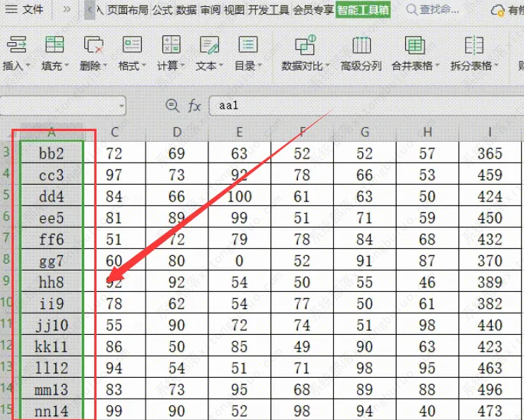Click cell with value 496
Viewport: 524px width, 420px height.
[x=490, y=389]
